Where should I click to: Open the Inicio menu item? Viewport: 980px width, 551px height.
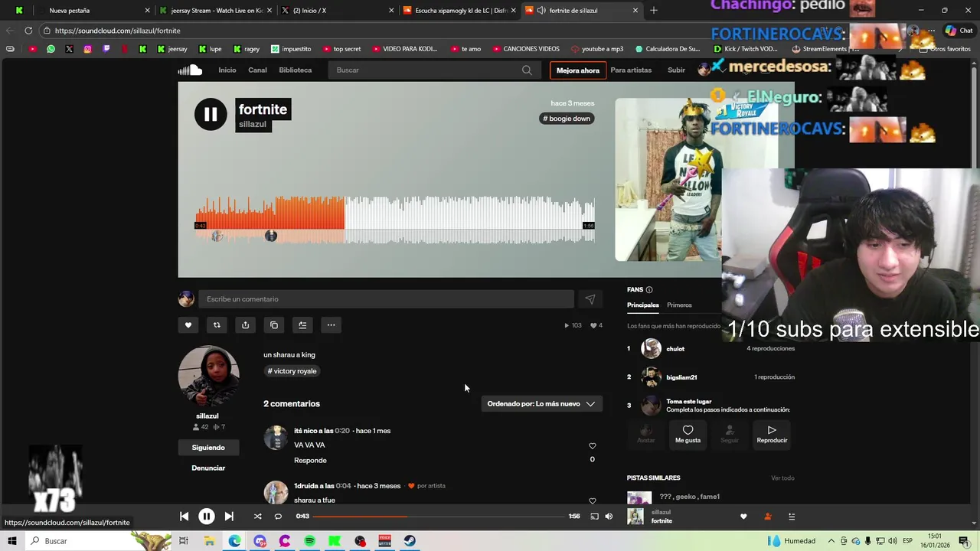click(x=227, y=70)
